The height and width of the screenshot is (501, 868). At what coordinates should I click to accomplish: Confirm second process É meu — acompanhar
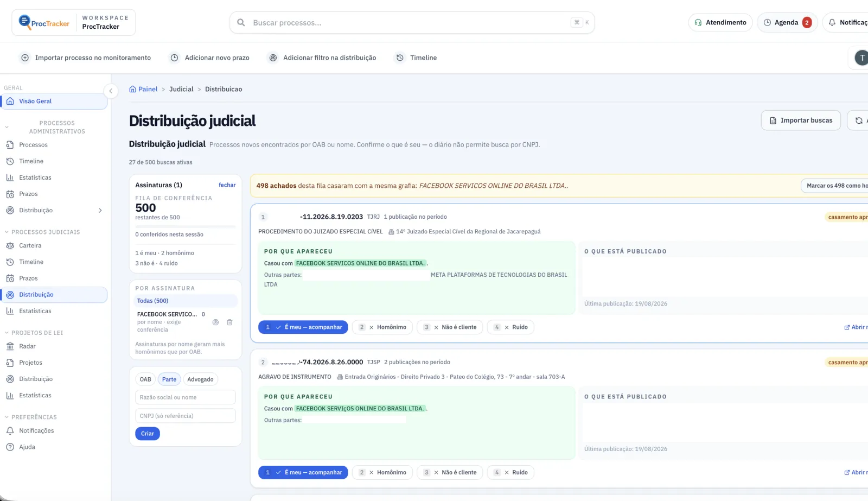(x=303, y=473)
